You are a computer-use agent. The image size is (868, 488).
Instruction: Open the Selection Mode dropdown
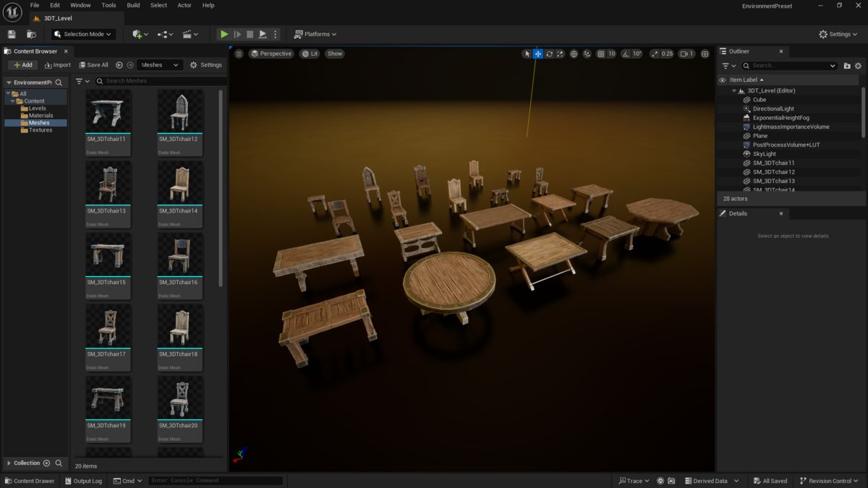click(x=82, y=34)
